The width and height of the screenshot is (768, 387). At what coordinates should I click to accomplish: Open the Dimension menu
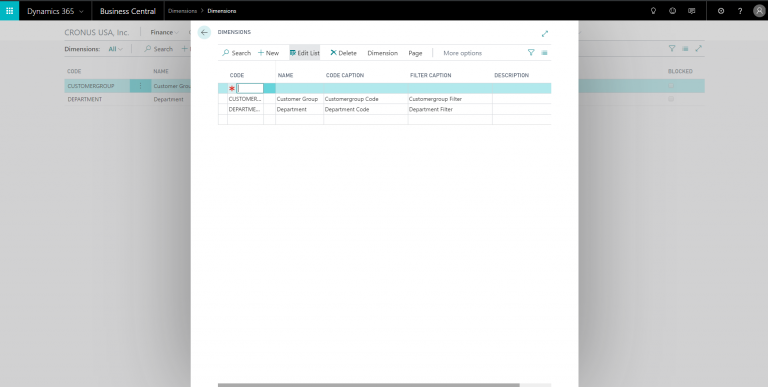pyautogui.click(x=383, y=53)
